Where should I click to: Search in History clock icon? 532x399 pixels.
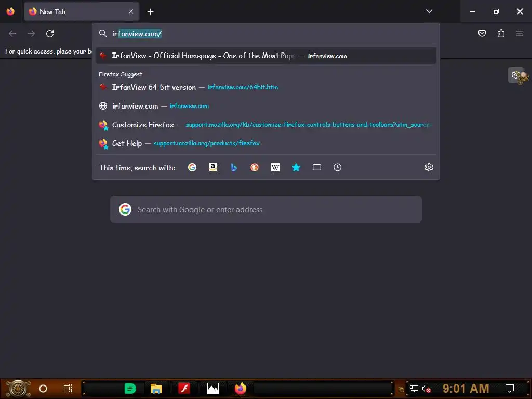(x=337, y=167)
